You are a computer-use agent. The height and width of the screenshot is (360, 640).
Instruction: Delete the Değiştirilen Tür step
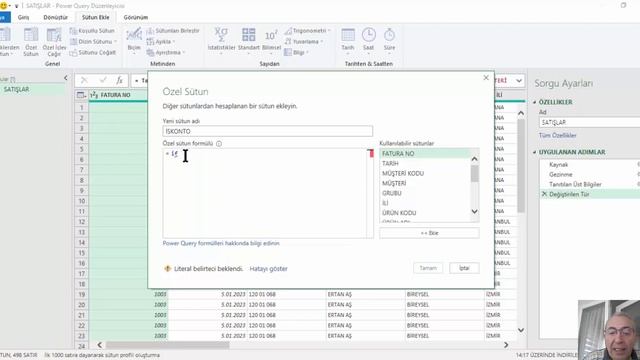tap(544, 194)
